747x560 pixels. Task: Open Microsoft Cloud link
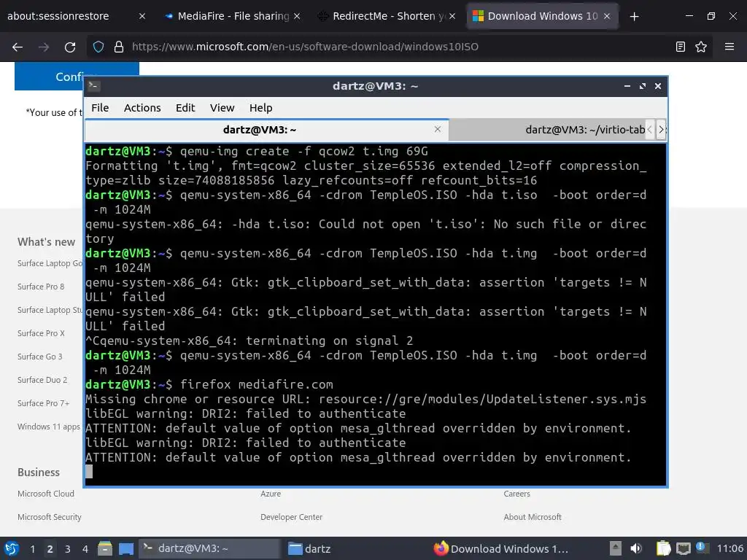[x=46, y=494]
